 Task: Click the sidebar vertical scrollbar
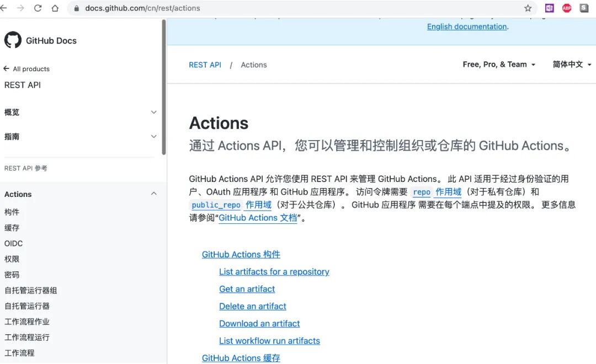point(164,87)
